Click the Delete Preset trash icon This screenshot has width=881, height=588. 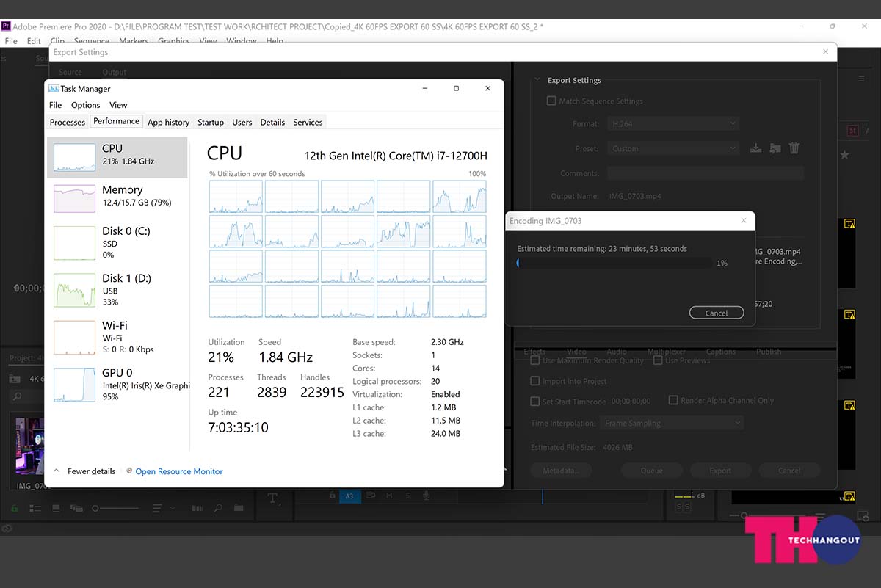[794, 148]
